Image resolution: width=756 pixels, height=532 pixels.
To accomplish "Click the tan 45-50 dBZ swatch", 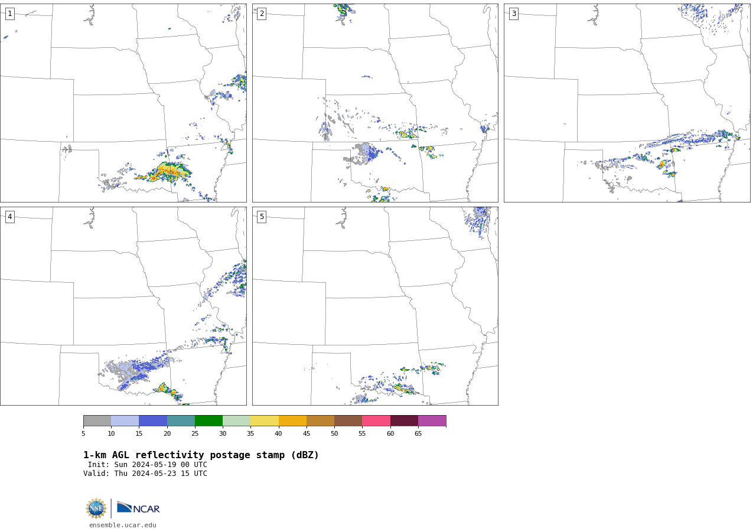I will coord(320,420).
